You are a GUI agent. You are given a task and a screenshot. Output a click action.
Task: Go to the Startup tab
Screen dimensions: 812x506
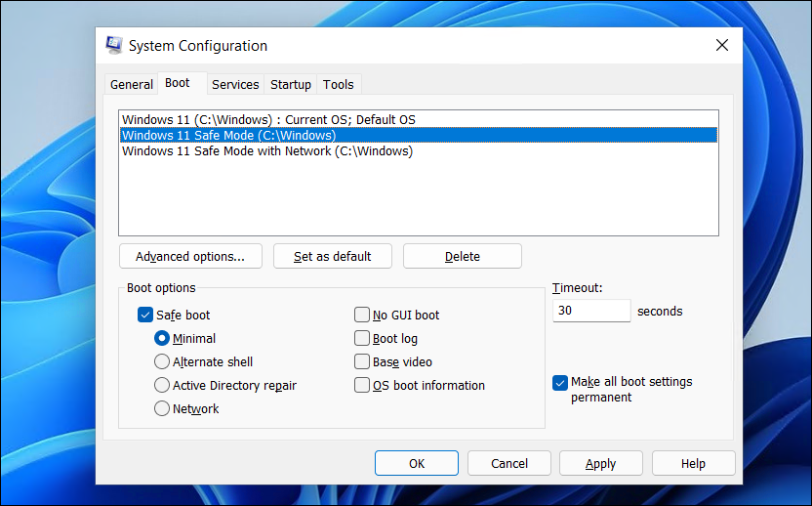[291, 85]
